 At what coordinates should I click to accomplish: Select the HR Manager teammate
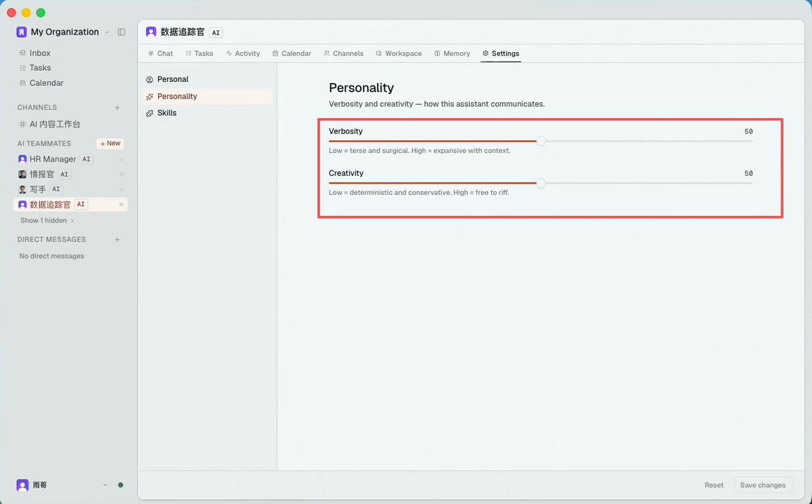click(x=53, y=159)
